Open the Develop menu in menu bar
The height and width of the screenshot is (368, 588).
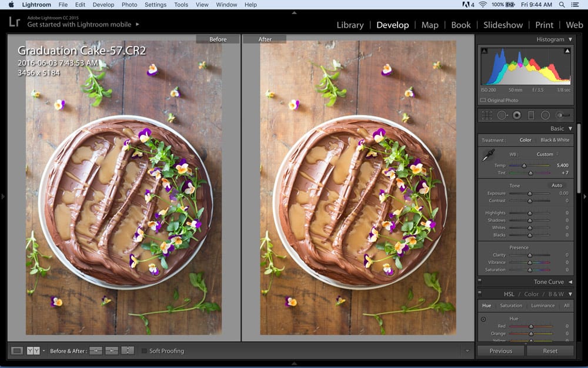click(x=103, y=5)
